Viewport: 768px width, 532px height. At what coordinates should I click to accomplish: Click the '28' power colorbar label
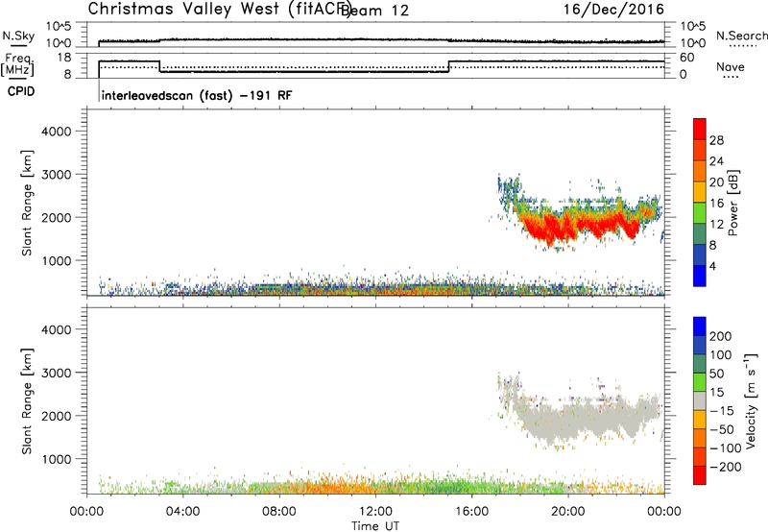(x=716, y=140)
